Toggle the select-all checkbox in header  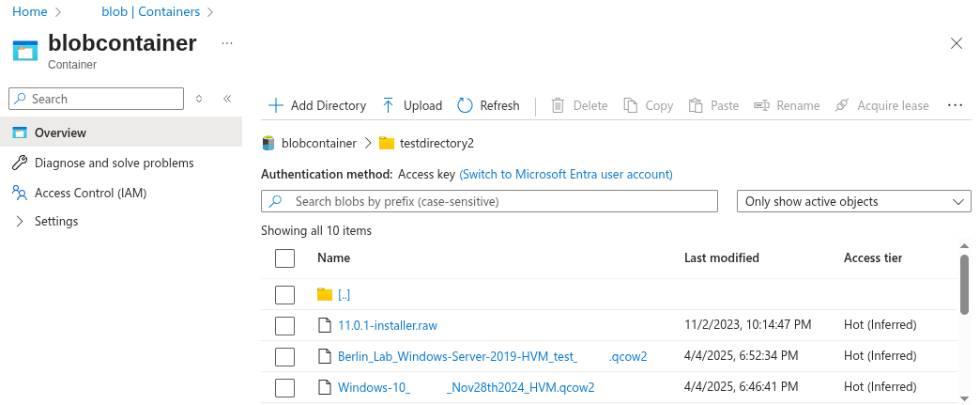tap(285, 258)
